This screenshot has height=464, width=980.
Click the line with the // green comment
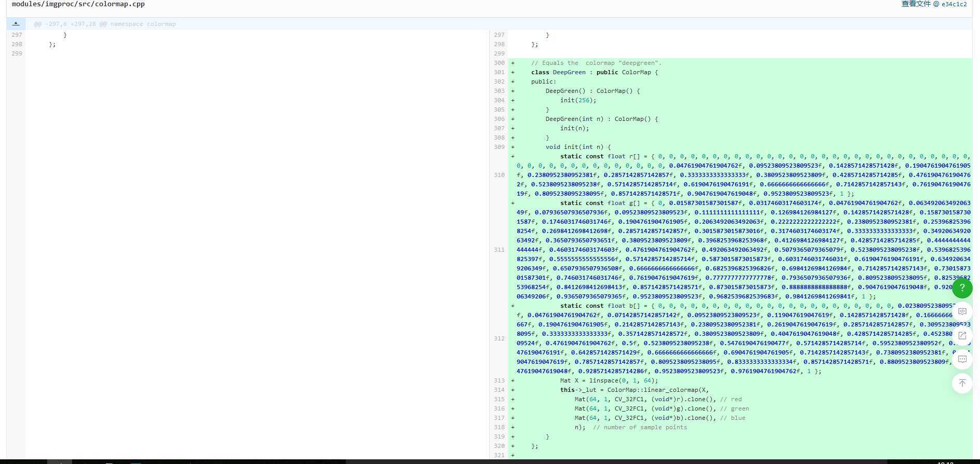[661, 408]
